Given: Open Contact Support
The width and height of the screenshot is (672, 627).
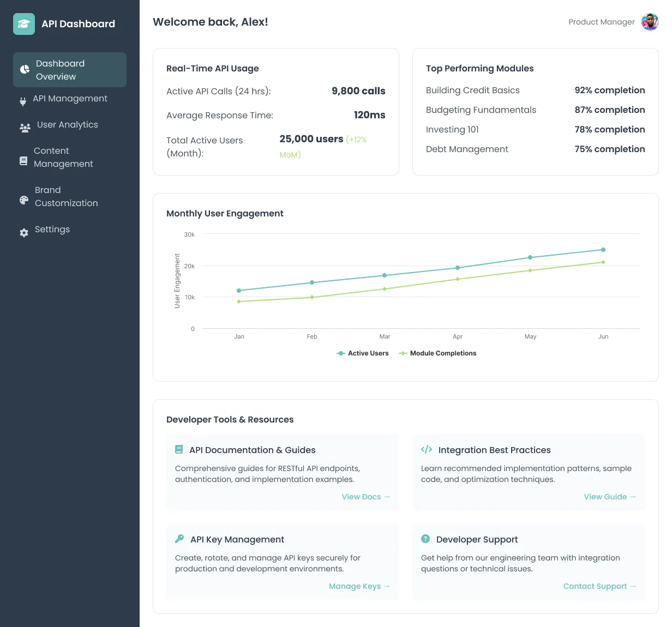Looking at the screenshot, I should pyautogui.click(x=600, y=586).
